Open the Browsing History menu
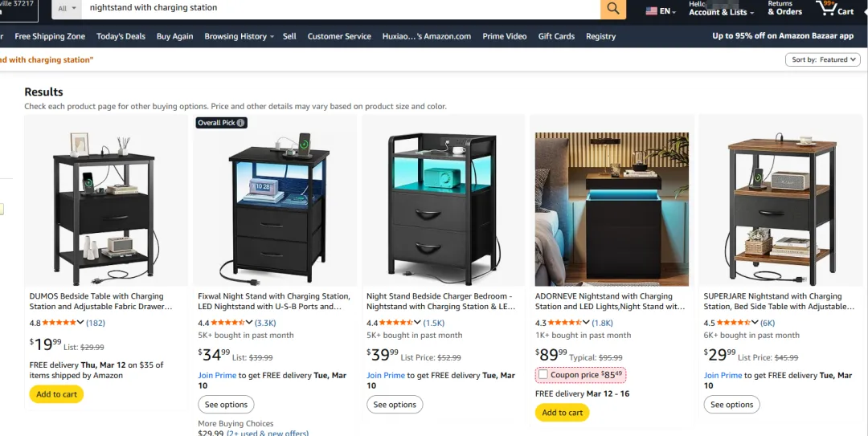Viewport: 868px width, 436px height. click(x=239, y=36)
